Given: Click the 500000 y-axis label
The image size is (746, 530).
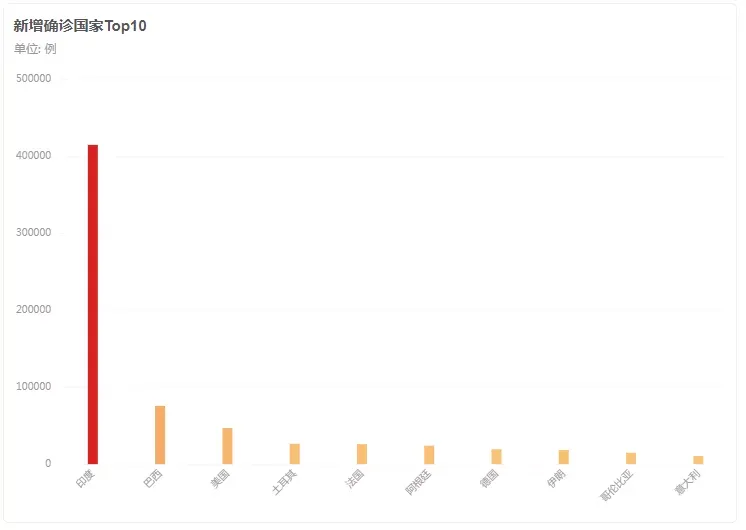Looking at the screenshot, I should pos(33,79).
